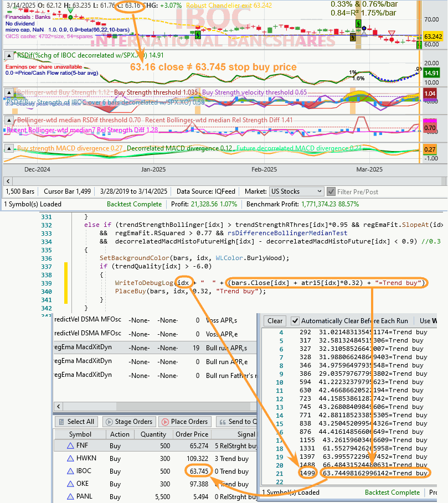
Task: Collapse the Bollinger-wtd median RSDif pane
Action: [x=9, y=120]
